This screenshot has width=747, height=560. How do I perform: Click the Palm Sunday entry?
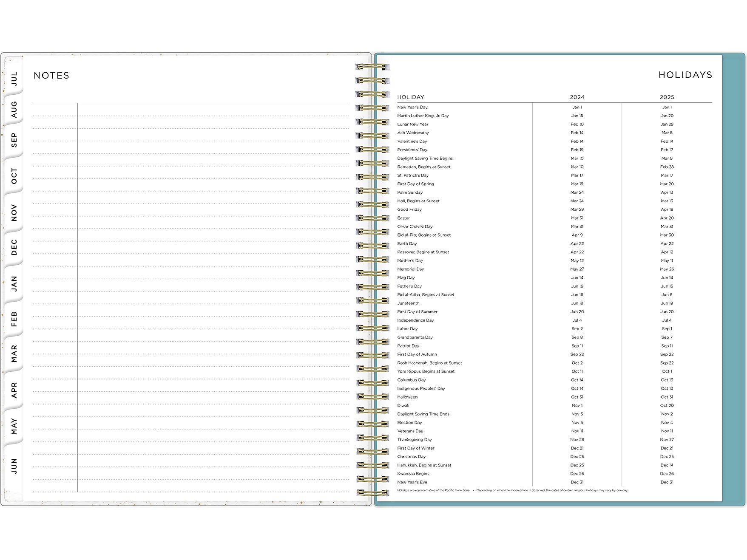pos(410,192)
